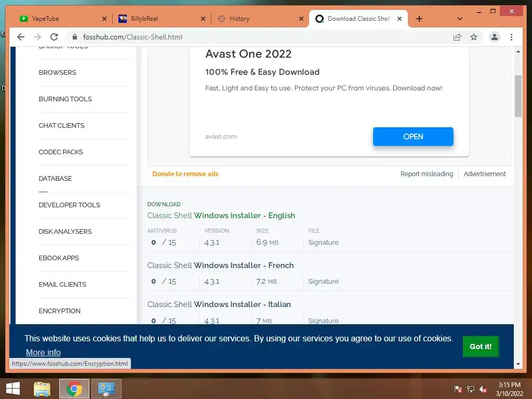Image resolution: width=532 pixels, height=399 pixels.
Task: Click the English installer antivirus 0/15 result
Action: [164, 242]
